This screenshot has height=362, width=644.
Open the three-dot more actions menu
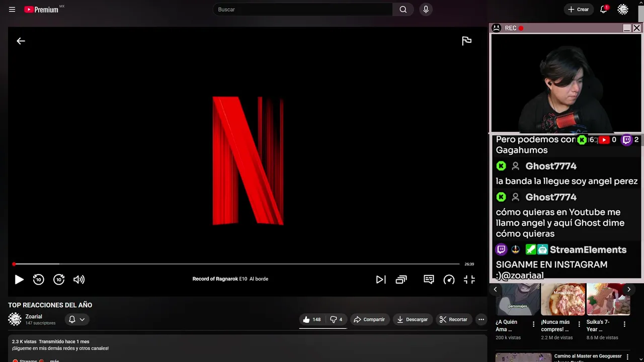tap(481, 319)
